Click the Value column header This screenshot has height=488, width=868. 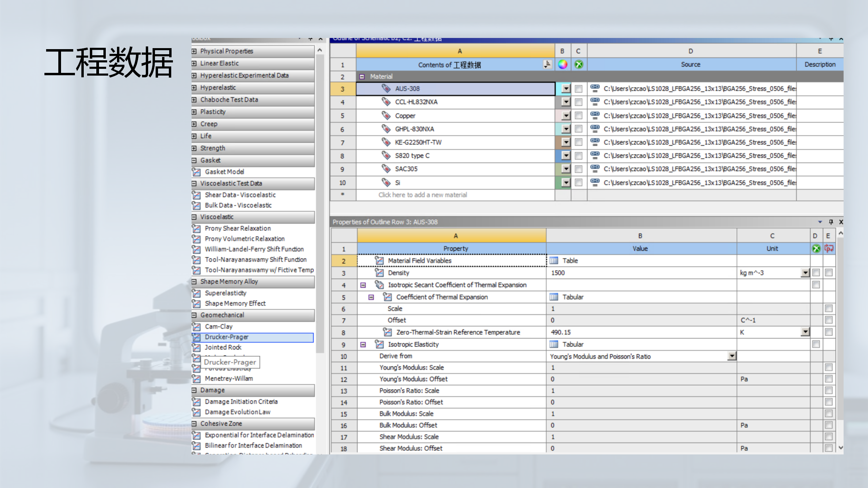pos(641,248)
